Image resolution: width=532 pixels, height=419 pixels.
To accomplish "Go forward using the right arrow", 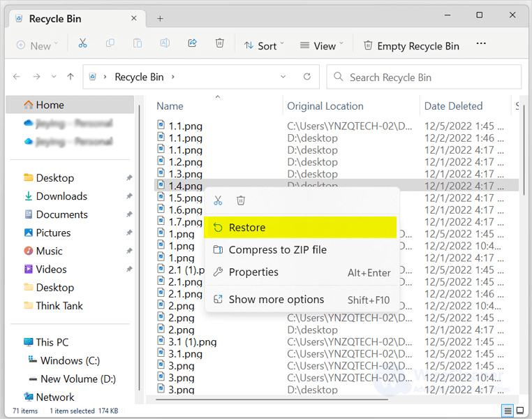I will [36, 77].
